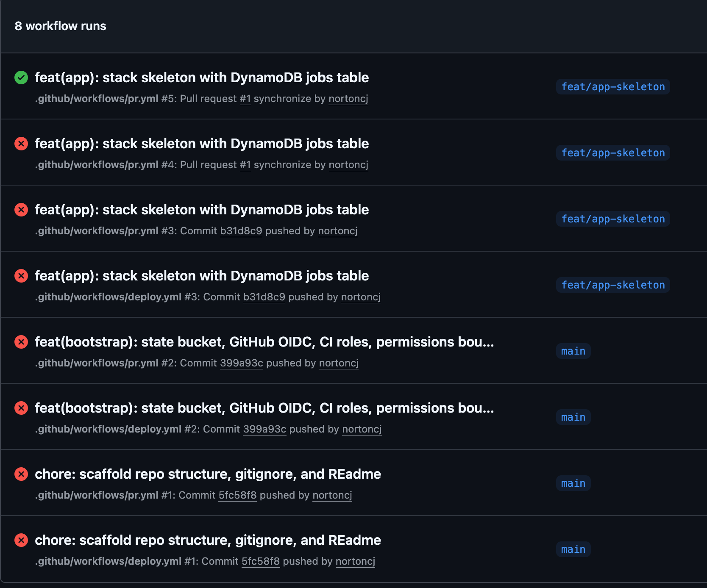This screenshot has height=588, width=707.
Task: Open the chore scaffold run title for pr.yml #1
Action: click(208, 474)
